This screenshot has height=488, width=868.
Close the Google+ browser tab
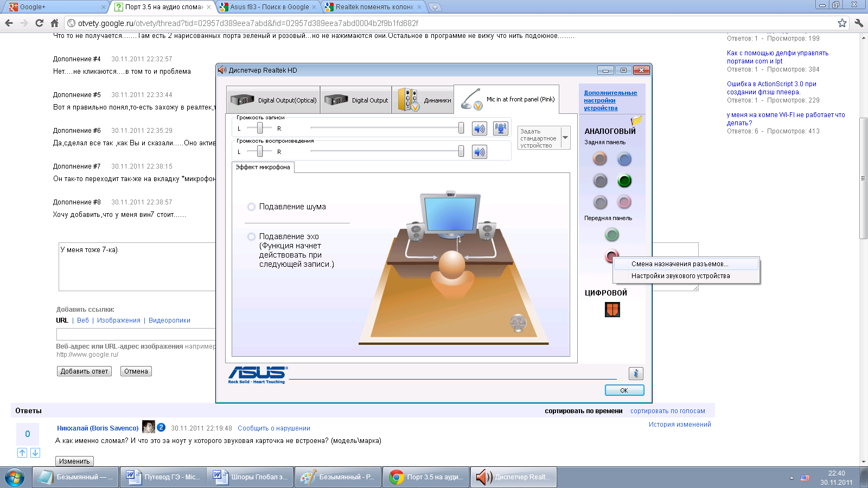[104, 7]
